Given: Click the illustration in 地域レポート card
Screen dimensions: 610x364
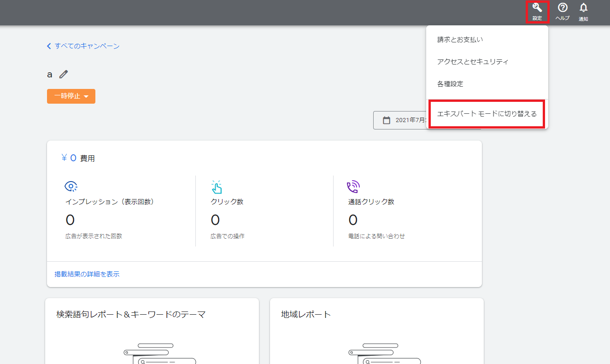Looking at the screenshot, I should (x=385, y=353).
